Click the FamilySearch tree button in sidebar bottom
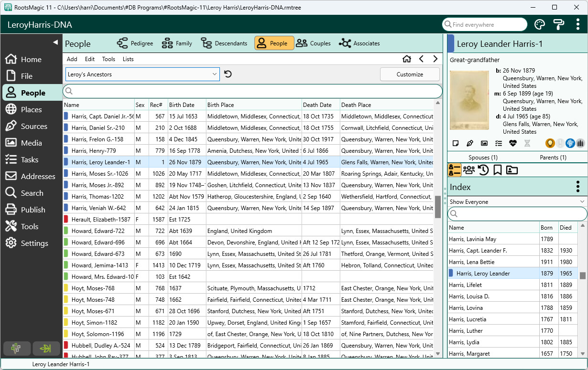Screen dimensions: 588x370 click(17, 349)
